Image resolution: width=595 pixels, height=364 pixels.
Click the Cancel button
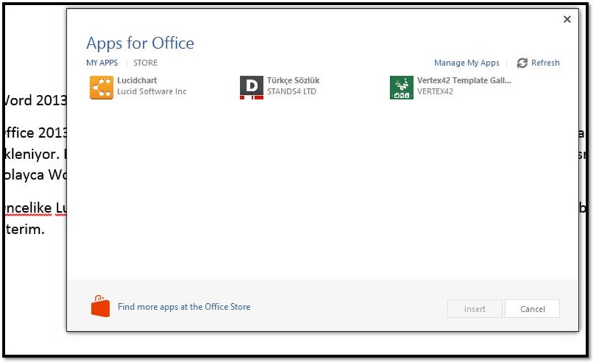[532, 309]
